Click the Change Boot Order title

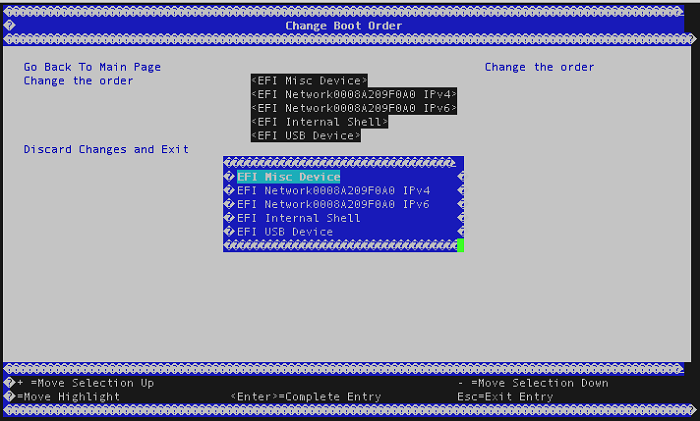[x=344, y=25]
